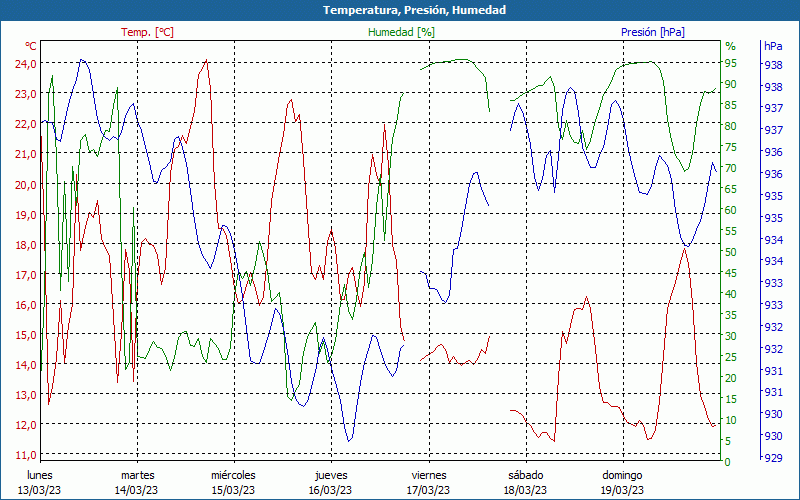Click the '19,0' temperature axis value

[x=26, y=214]
